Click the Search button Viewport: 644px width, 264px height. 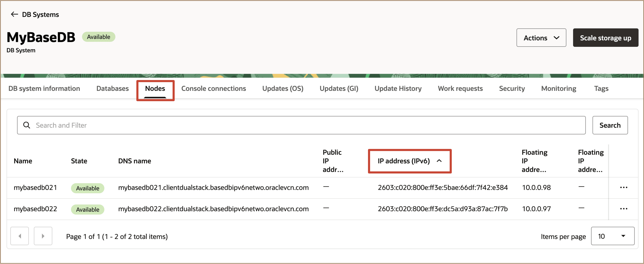coord(610,125)
